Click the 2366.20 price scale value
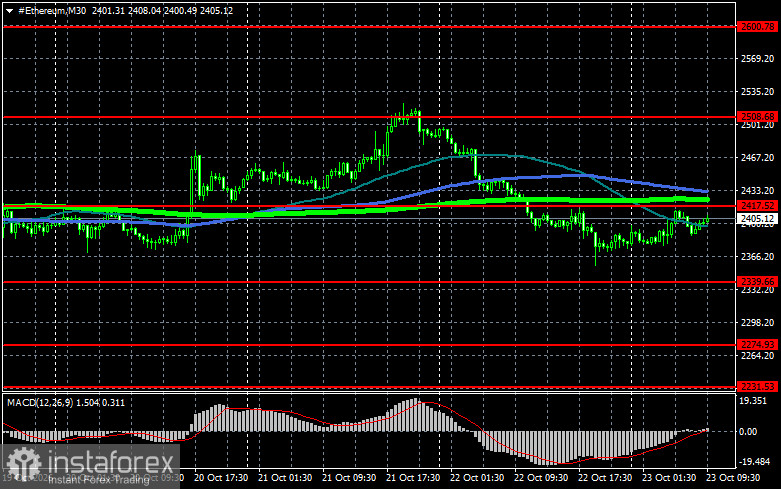This screenshot has height=489, width=781. pos(757,256)
